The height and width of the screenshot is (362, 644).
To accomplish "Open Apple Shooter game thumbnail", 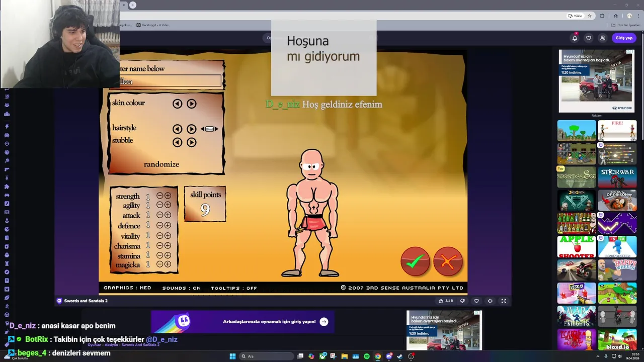I will tap(577, 246).
